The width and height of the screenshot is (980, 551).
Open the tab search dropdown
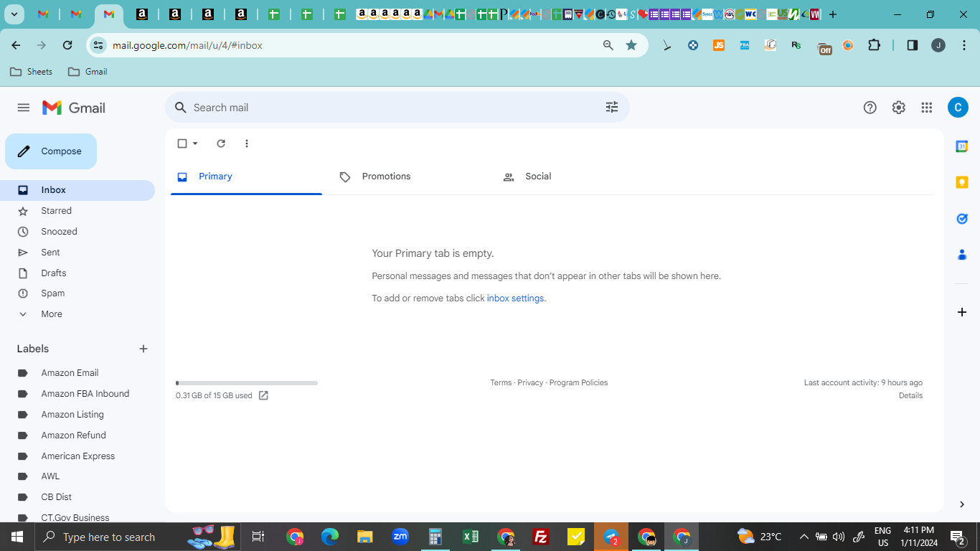point(14,14)
